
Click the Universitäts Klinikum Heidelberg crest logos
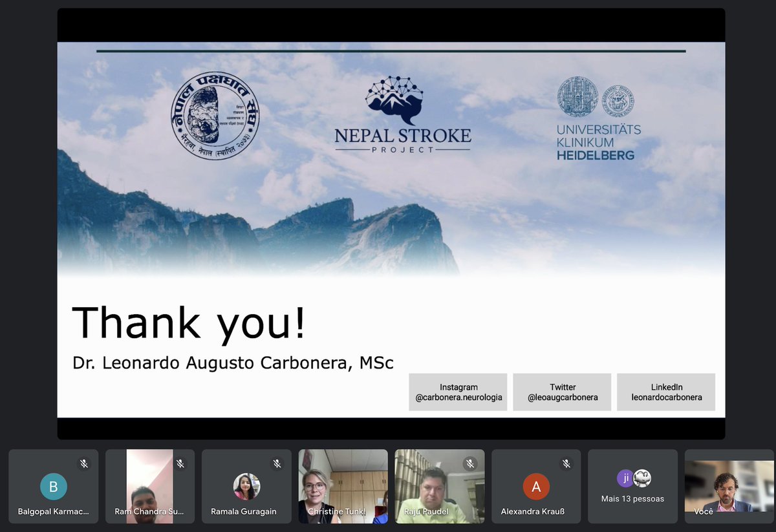(596, 96)
